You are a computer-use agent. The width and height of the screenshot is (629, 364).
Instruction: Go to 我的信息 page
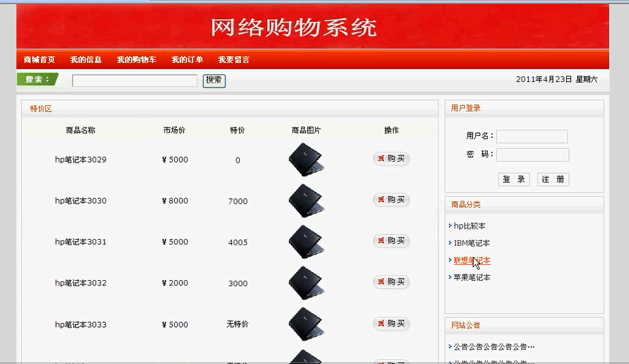tap(86, 60)
